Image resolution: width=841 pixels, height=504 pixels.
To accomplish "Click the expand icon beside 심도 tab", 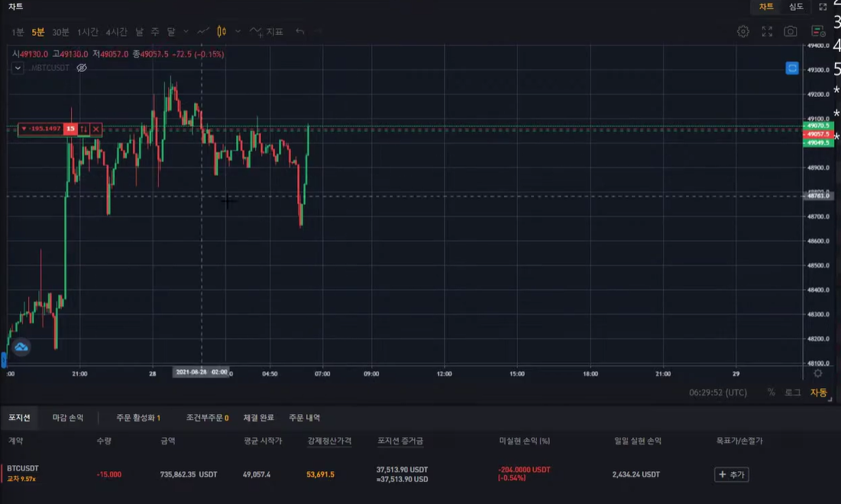I will [x=823, y=7].
